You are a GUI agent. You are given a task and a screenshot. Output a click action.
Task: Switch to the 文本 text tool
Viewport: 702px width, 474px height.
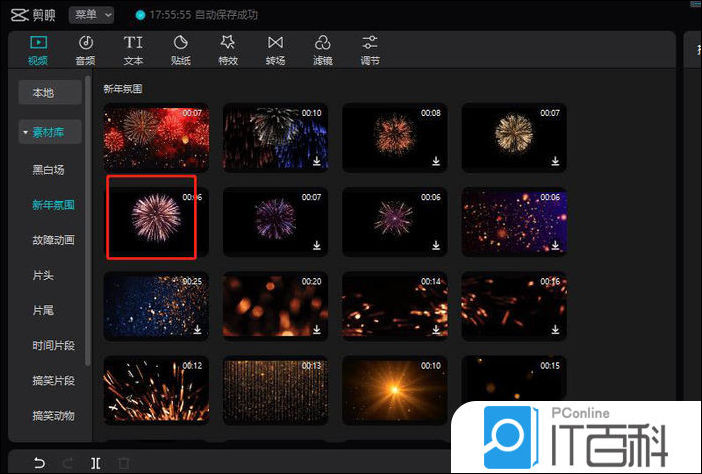(133, 49)
